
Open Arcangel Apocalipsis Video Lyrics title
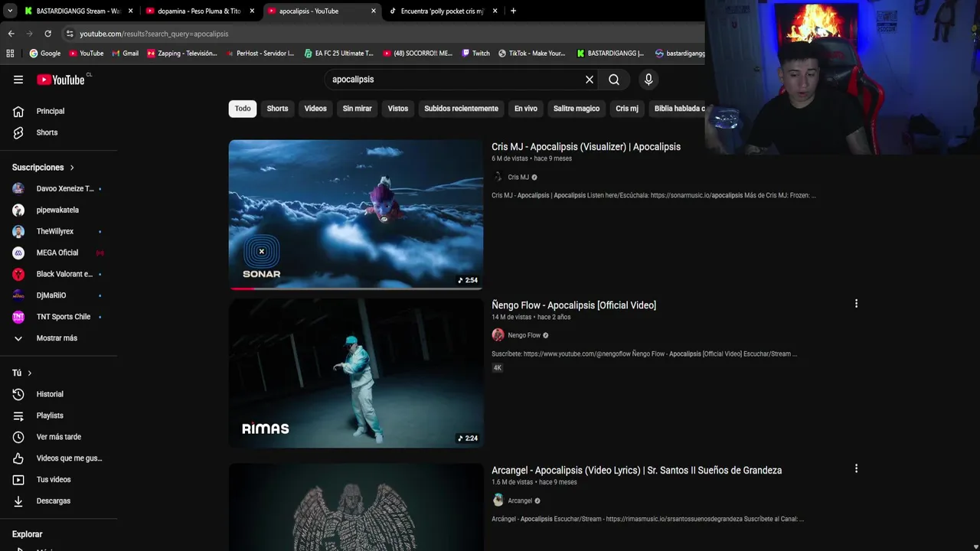tap(636, 471)
